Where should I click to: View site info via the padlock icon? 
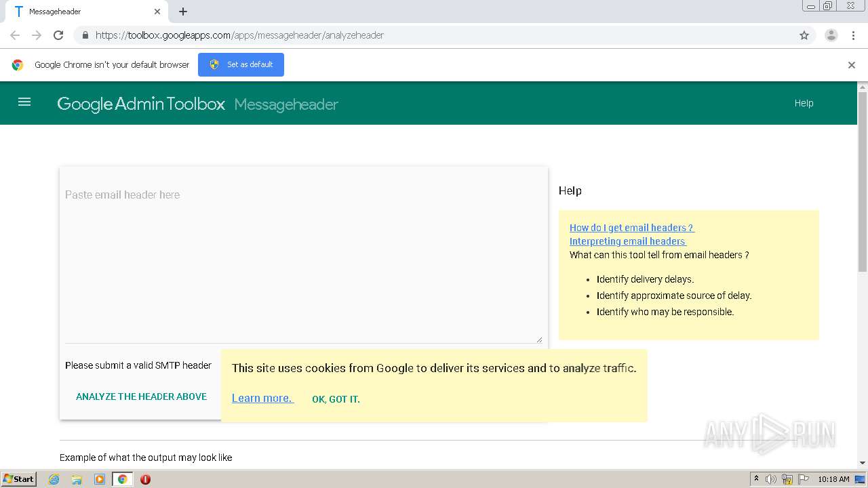click(x=85, y=35)
